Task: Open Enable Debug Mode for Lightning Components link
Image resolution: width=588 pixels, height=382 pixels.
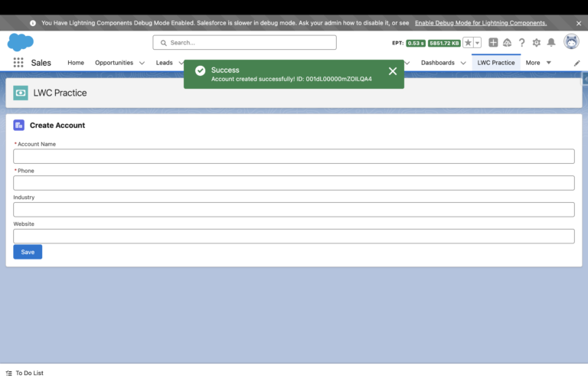Action: coord(480,23)
